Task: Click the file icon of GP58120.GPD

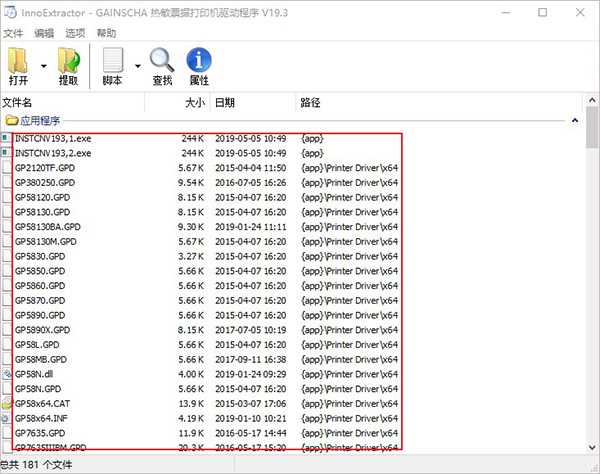Action: click(7, 197)
